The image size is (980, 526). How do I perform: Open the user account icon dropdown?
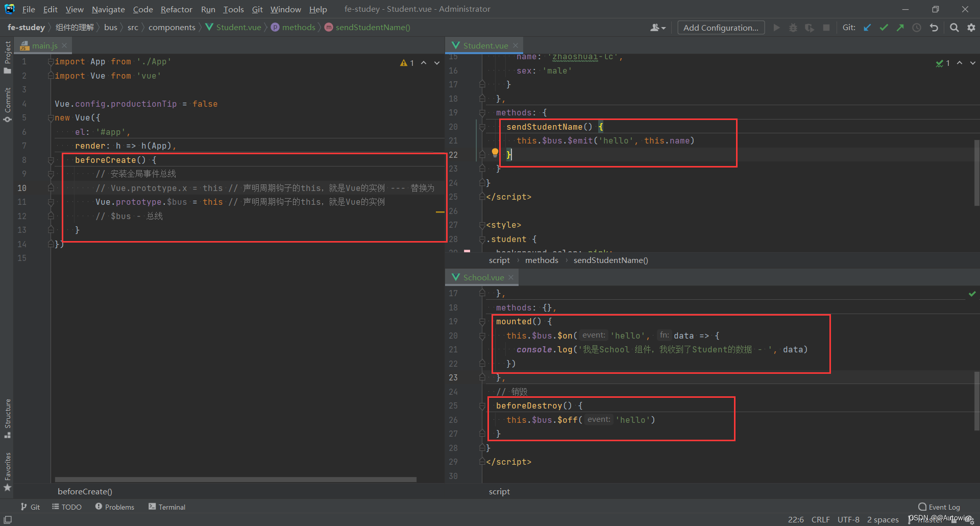[658, 28]
